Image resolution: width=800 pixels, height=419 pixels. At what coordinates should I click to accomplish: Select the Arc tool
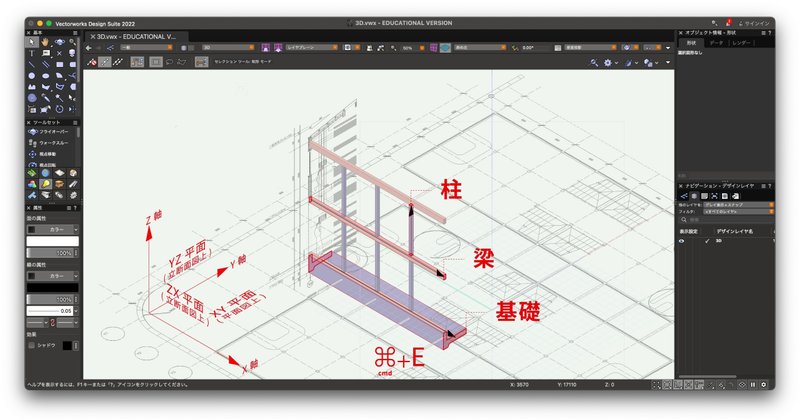(59, 76)
